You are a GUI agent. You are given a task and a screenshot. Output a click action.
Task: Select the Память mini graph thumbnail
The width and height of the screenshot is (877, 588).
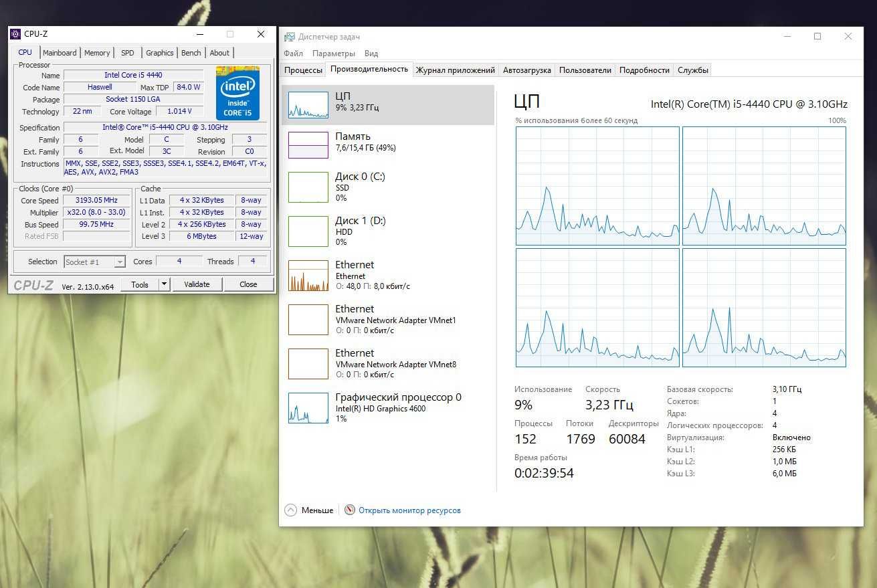[308, 144]
